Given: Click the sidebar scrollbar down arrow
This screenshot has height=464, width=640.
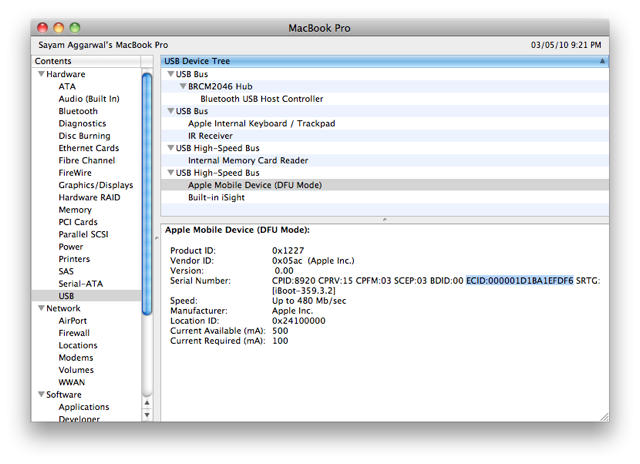Looking at the screenshot, I should point(147,414).
